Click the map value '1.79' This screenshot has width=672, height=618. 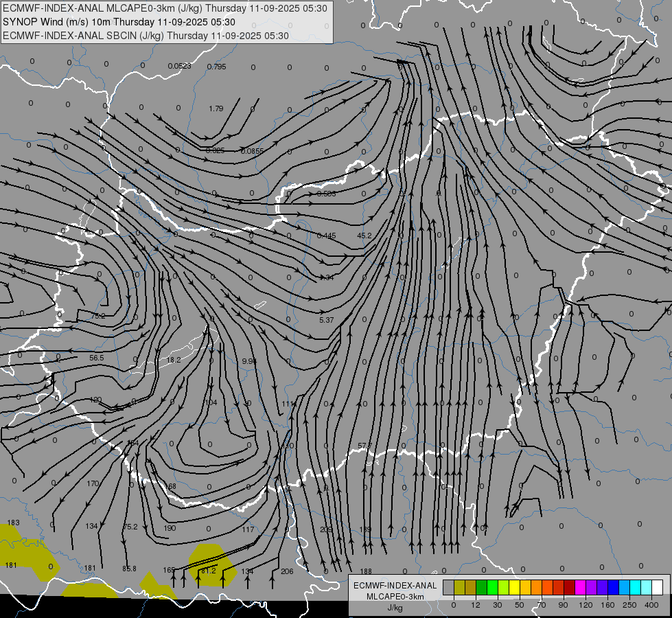[216, 108]
